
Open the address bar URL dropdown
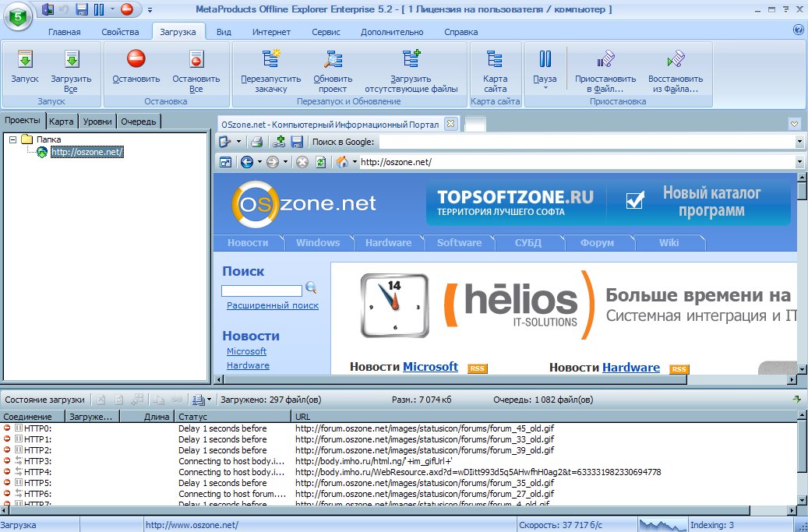[799, 162]
